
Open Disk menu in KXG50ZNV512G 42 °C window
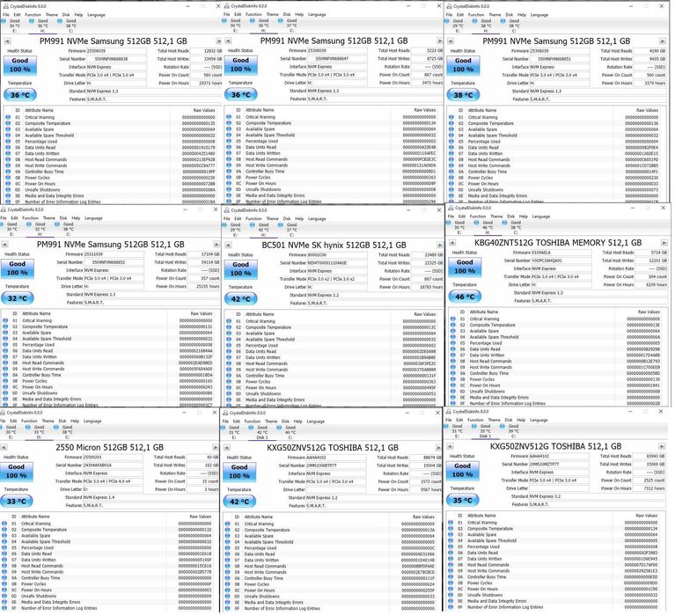[285, 422]
